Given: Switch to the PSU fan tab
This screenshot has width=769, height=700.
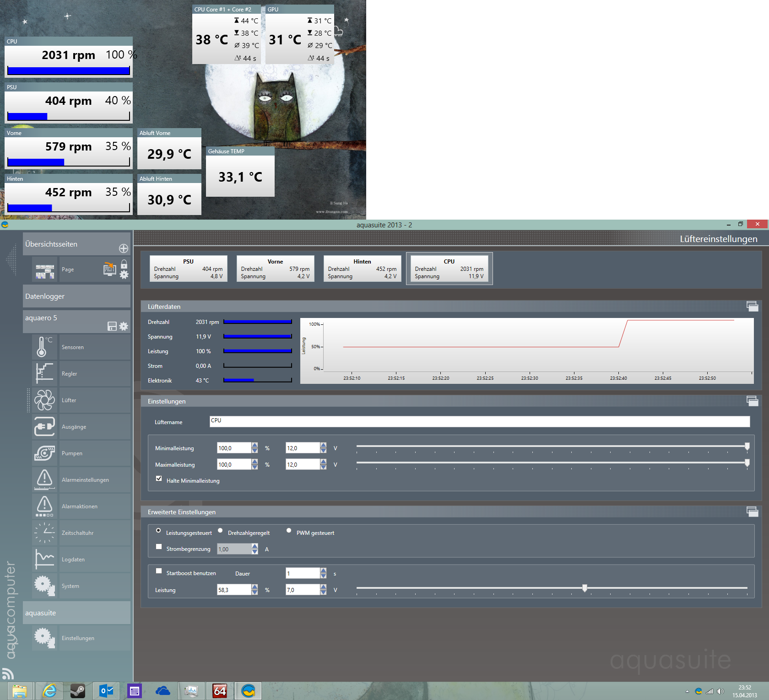Looking at the screenshot, I should coord(188,269).
